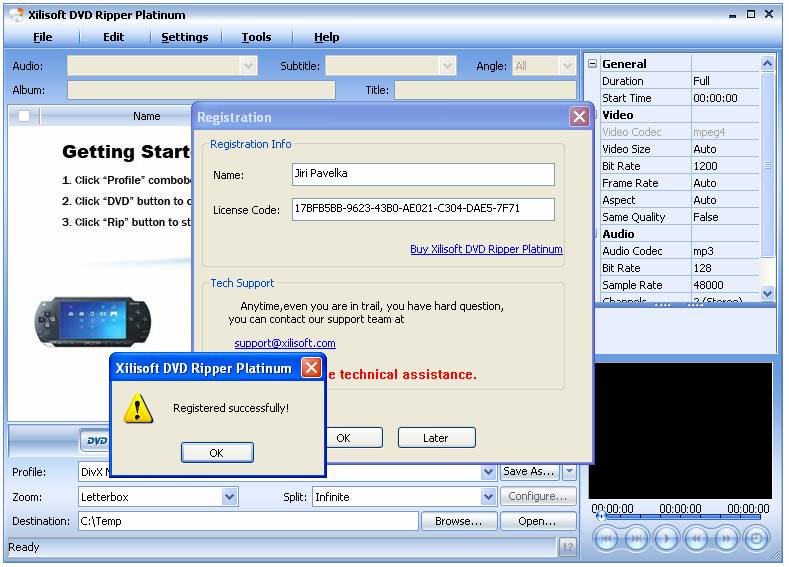Click the round snapshot button beside fast forward
This screenshot has width=789, height=567.
coord(756,539)
